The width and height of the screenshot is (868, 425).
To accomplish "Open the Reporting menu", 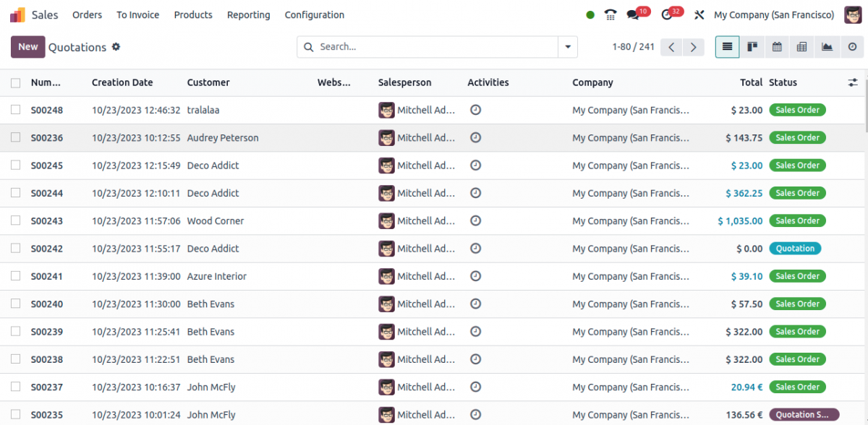I will pos(248,14).
